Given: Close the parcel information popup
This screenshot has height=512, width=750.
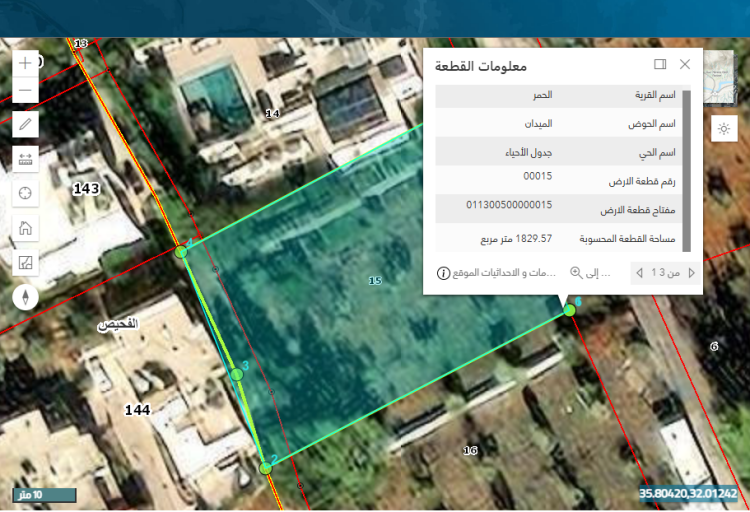Looking at the screenshot, I should pos(685,64).
